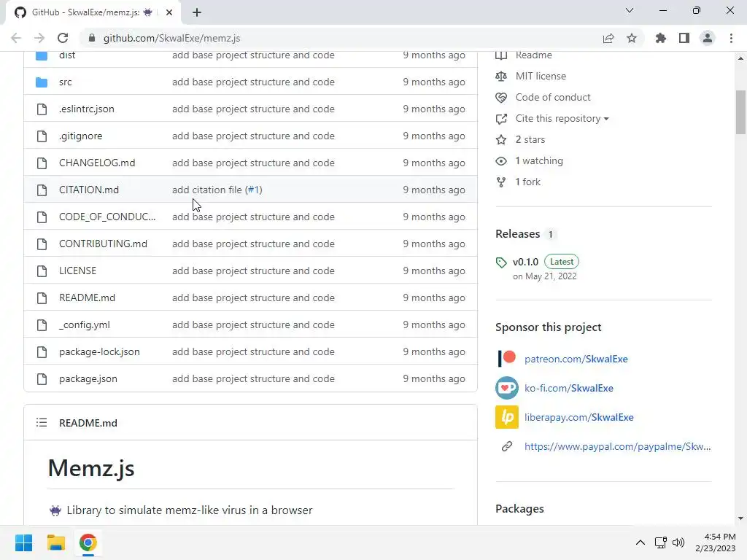Image resolution: width=747 pixels, height=560 pixels.
Task: Click the Latest release badge
Action: (562, 262)
